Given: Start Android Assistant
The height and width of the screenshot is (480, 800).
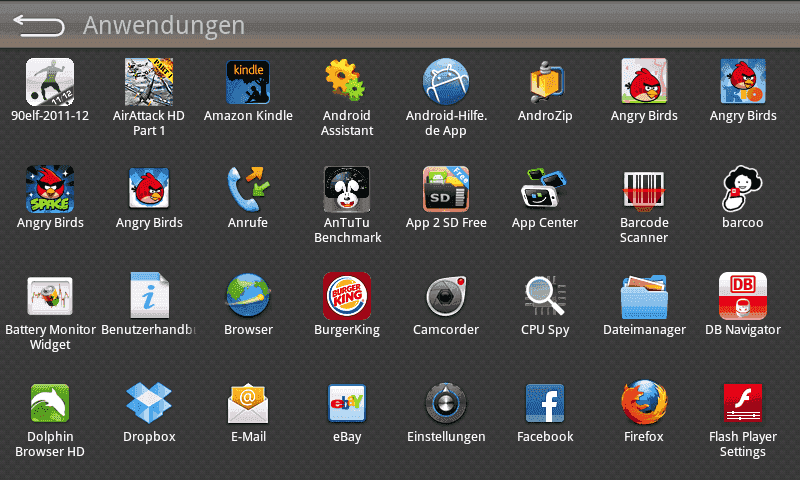Looking at the screenshot, I should tap(346, 80).
